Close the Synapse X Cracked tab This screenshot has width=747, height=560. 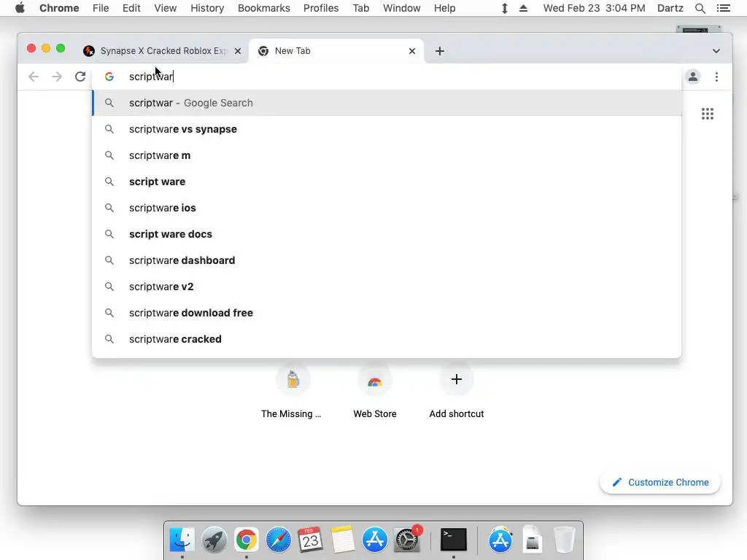(238, 51)
